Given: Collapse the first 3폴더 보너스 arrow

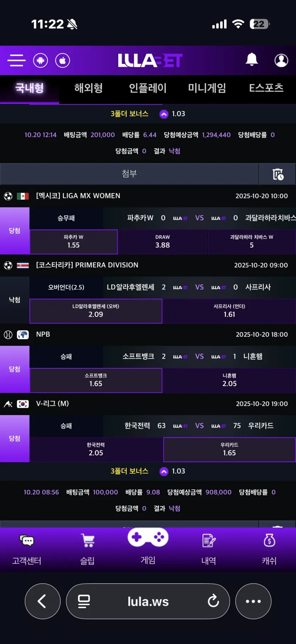Looking at the screenshot, I should 164,114.
